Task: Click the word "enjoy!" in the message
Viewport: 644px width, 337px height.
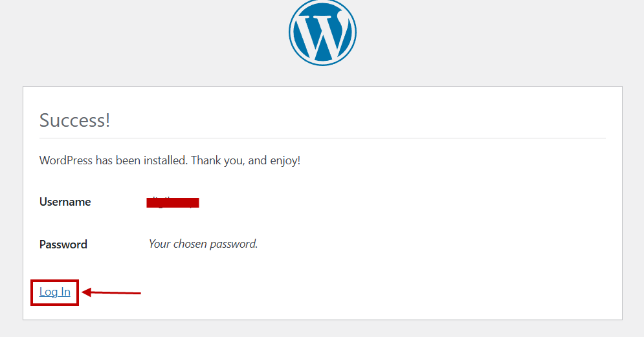Action: click(285, 160)
